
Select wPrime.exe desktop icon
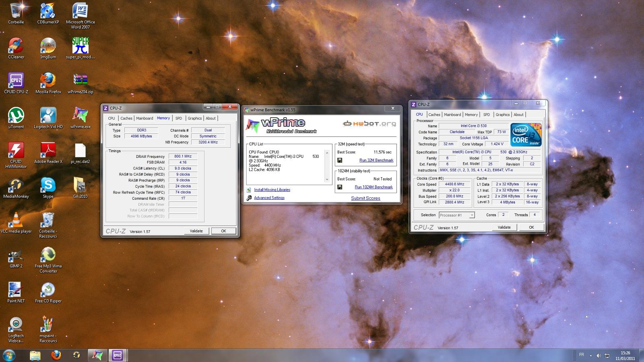[x=80, y=118]
